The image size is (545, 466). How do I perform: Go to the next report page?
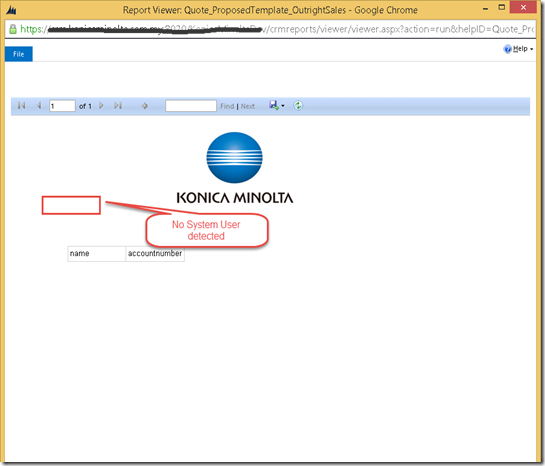(101, 105)
